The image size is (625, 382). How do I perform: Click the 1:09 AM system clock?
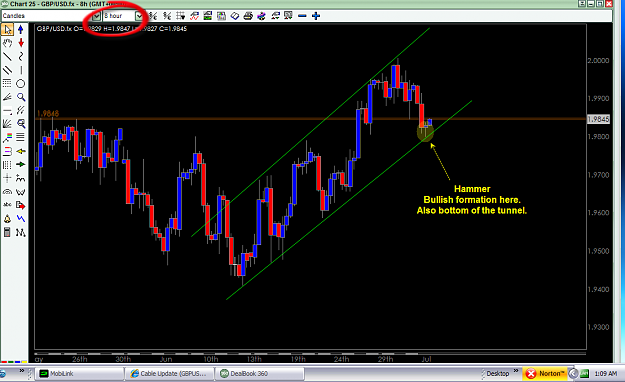pyautogui.click(x=605, y=374)
